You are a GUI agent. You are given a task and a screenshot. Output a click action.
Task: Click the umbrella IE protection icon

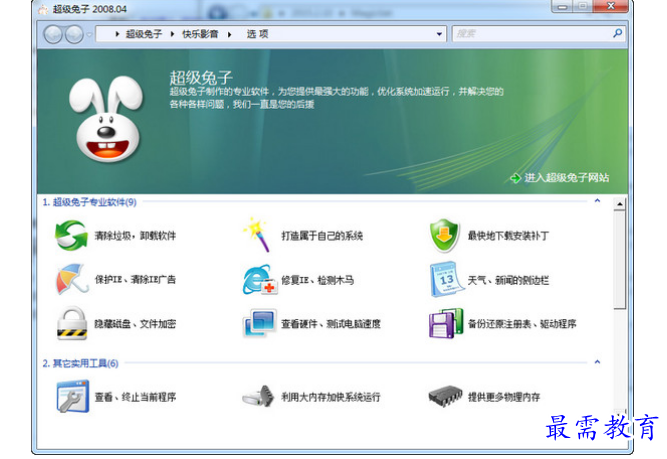click(71, 279)
